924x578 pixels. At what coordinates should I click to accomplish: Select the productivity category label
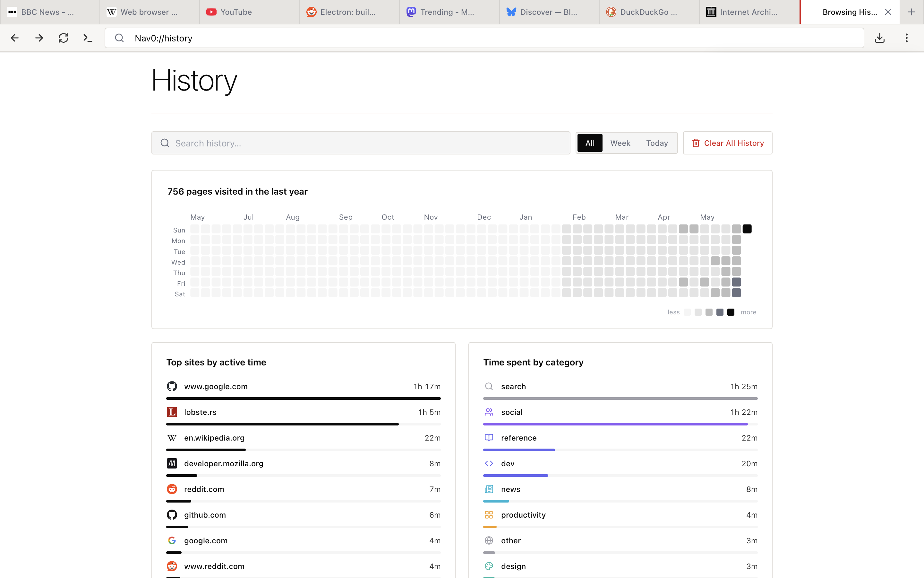click(523, 514)
